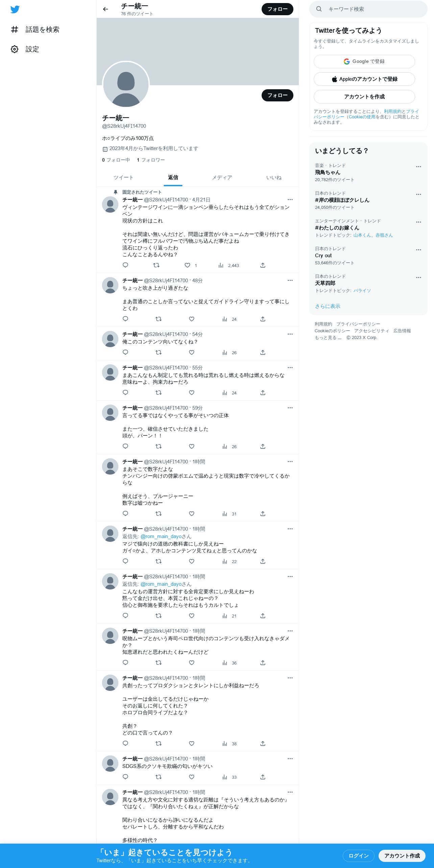
Task: Switch to the いいね tab
Action: point(274,177)
